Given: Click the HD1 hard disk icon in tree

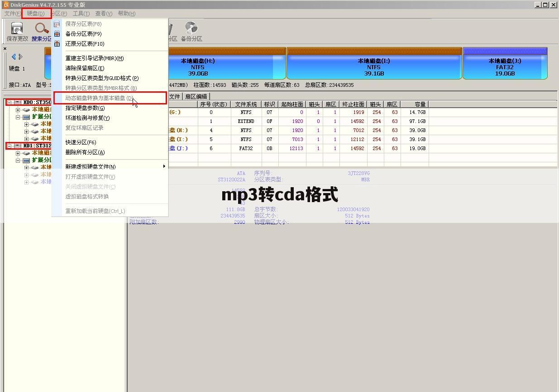Looking at the screenshot, I should [18, 146].
